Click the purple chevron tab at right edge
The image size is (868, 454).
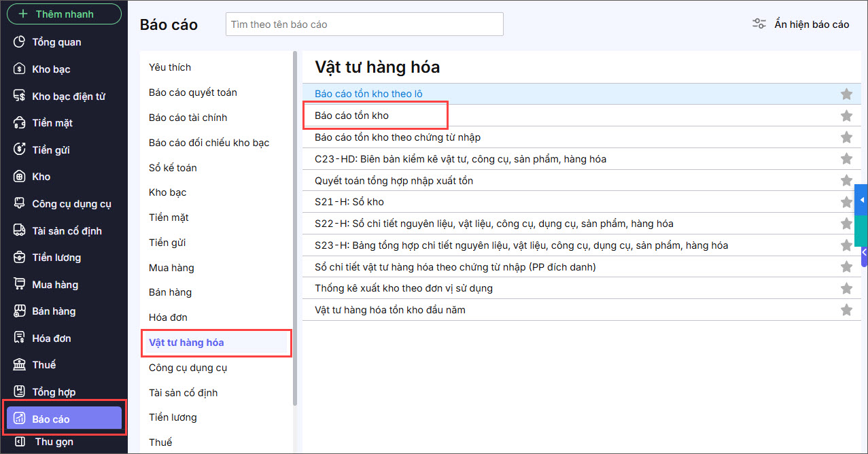point(863,252)
